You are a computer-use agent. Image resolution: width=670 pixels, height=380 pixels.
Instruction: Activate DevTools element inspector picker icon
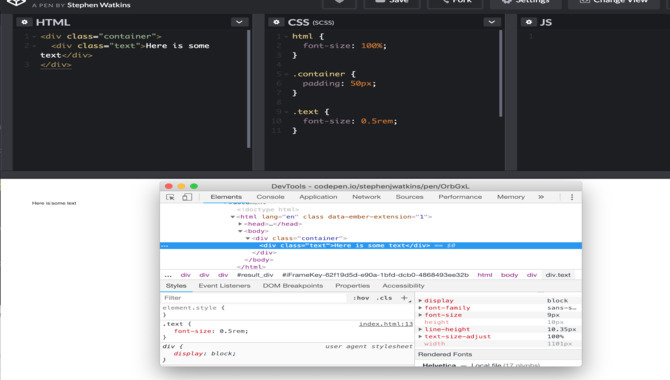(x=170, y=197)
